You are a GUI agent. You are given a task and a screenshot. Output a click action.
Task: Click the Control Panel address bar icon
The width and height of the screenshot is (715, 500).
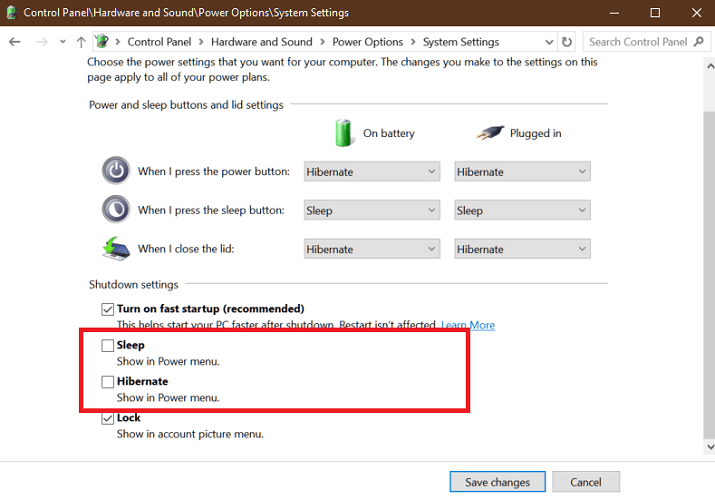[x=102, y=41]
